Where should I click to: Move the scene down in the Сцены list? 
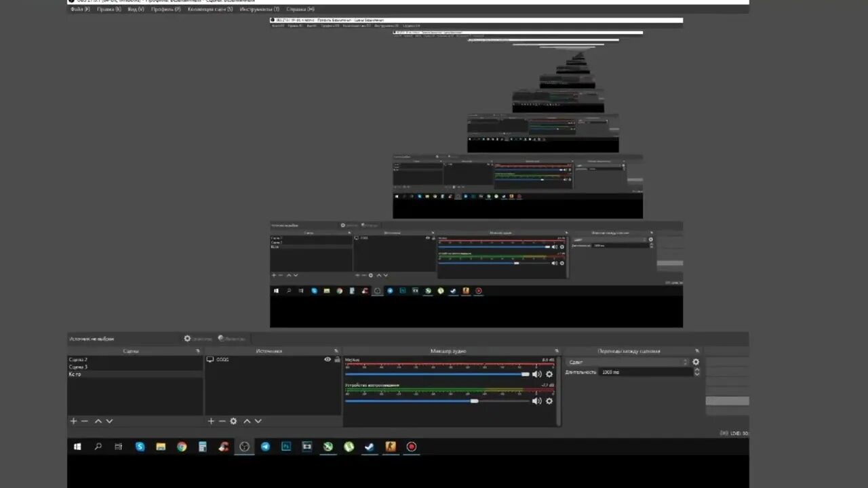(109, 421)
